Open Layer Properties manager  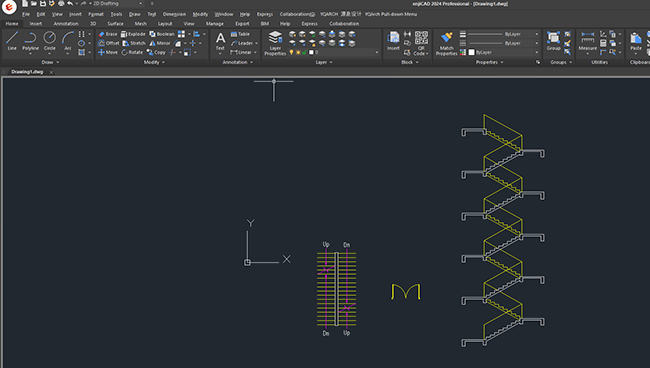coord(275,43)
